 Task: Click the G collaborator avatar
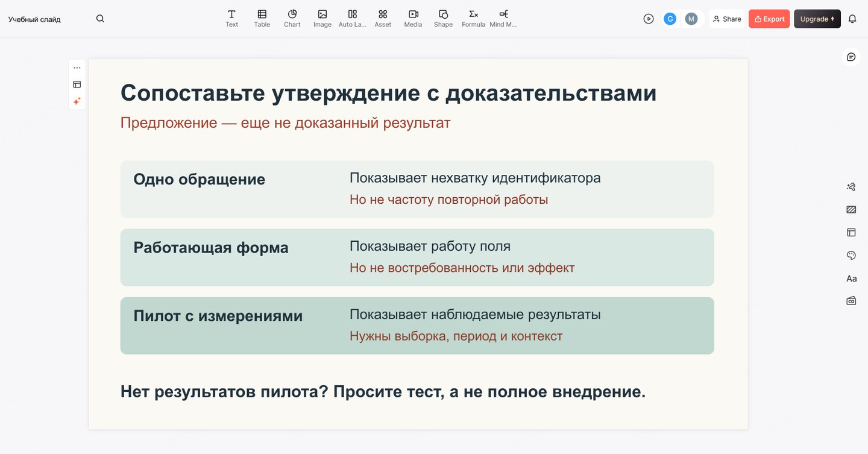coord(670,19)
